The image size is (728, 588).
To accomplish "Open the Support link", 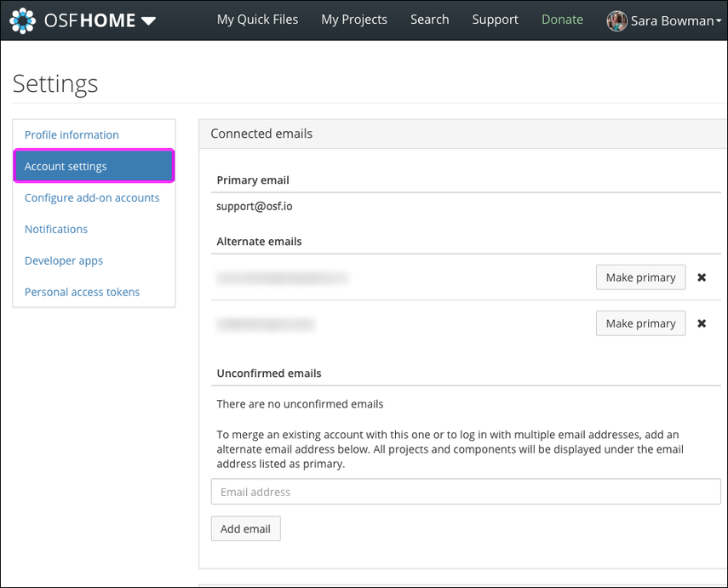I will click(495, 20).
